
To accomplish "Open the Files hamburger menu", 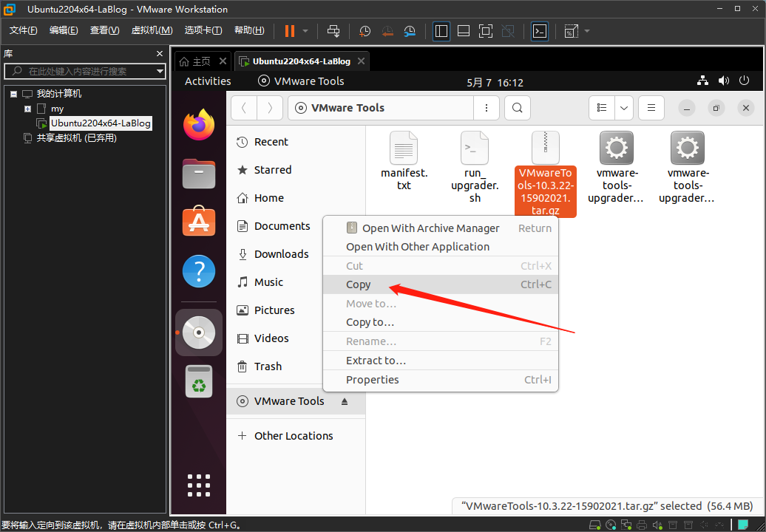I will pos(651,108).
